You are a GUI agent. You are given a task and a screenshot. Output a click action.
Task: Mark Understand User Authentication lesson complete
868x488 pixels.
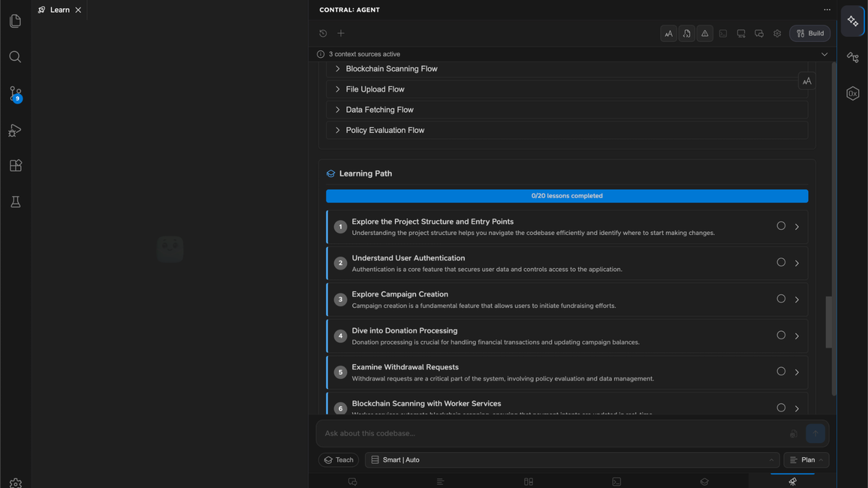[781, 262]
